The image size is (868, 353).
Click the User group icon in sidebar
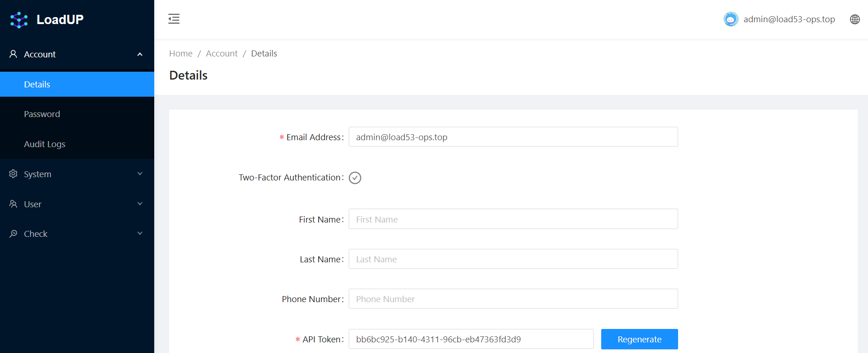coord(13,204)
